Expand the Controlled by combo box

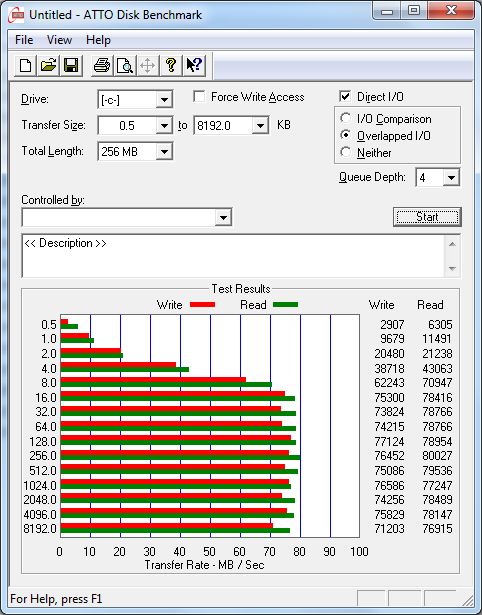pyautogui.click(x=223, y=217)
